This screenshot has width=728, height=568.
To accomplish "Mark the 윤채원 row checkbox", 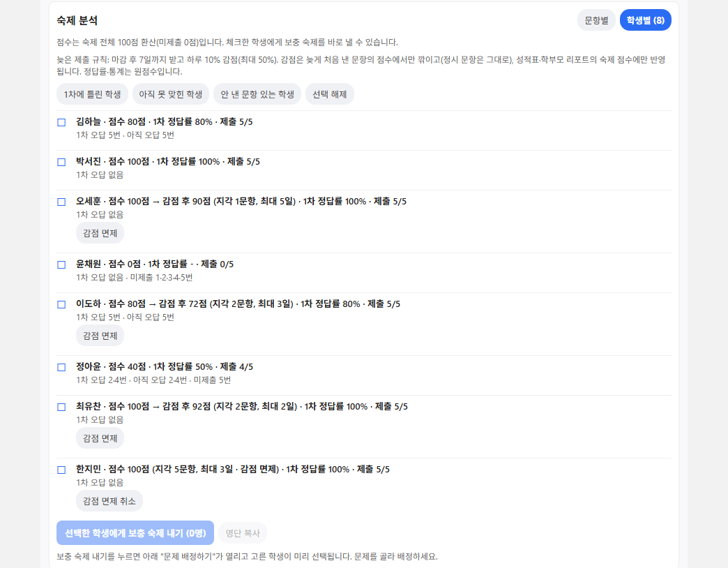I will pyautogui.click(x=61, y=264).
